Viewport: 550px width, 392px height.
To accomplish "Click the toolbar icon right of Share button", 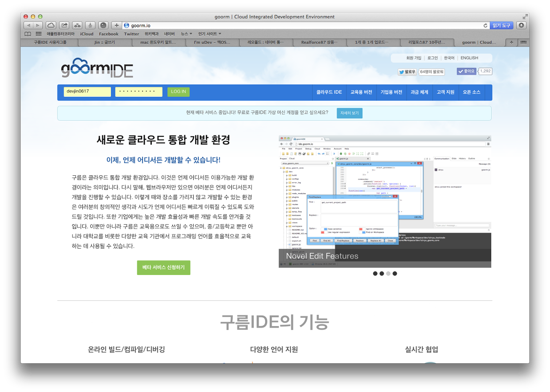I will (x=77, y=25).
